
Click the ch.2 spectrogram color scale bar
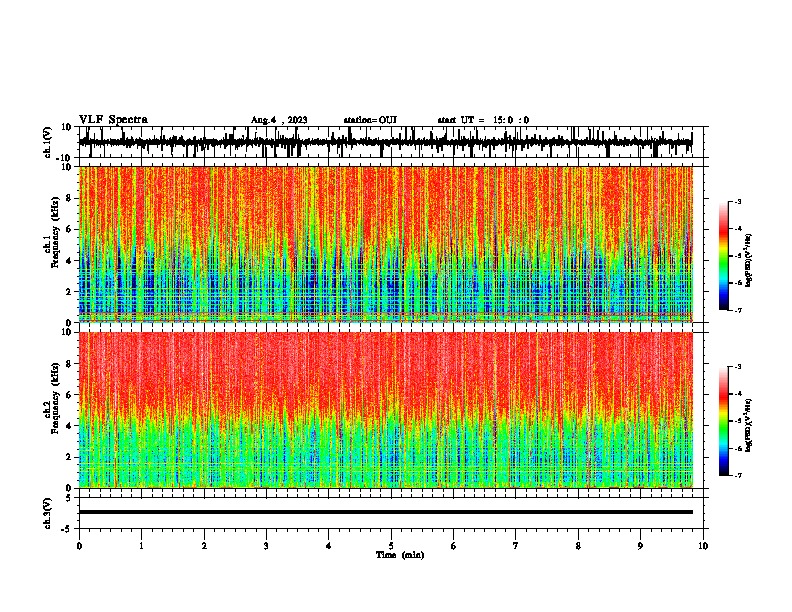[724, 421]
